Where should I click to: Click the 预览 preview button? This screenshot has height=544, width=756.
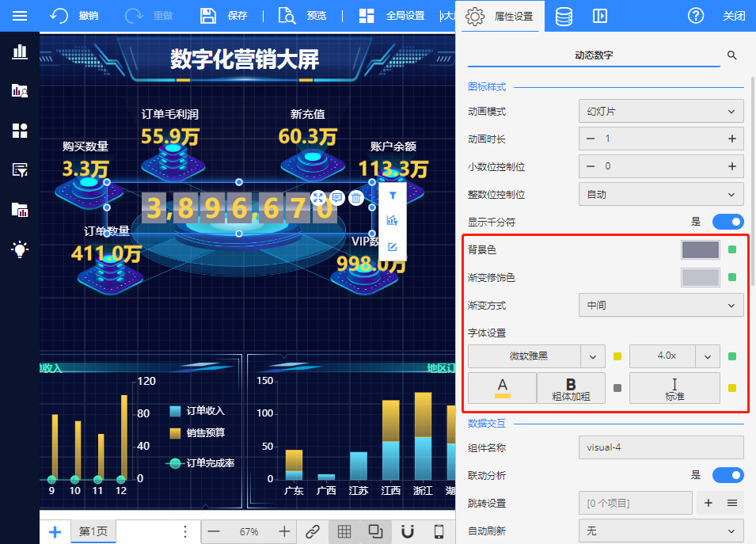click(x=304, y=16)
